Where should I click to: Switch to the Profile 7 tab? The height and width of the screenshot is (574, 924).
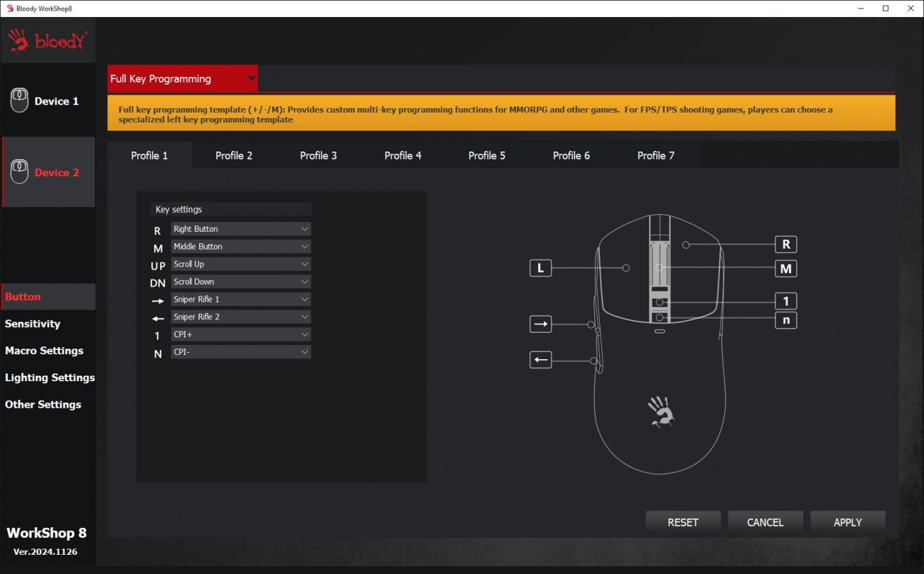click(x=655, y=156)
